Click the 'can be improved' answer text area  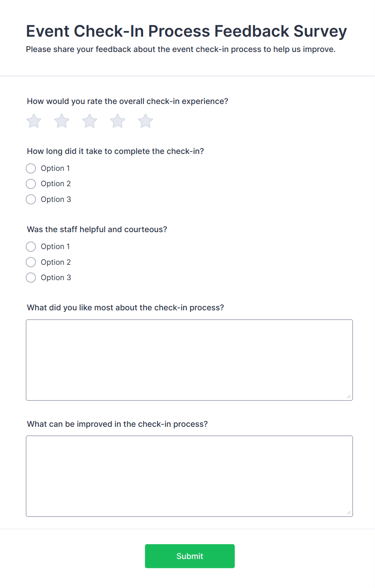tap(189, 476)
